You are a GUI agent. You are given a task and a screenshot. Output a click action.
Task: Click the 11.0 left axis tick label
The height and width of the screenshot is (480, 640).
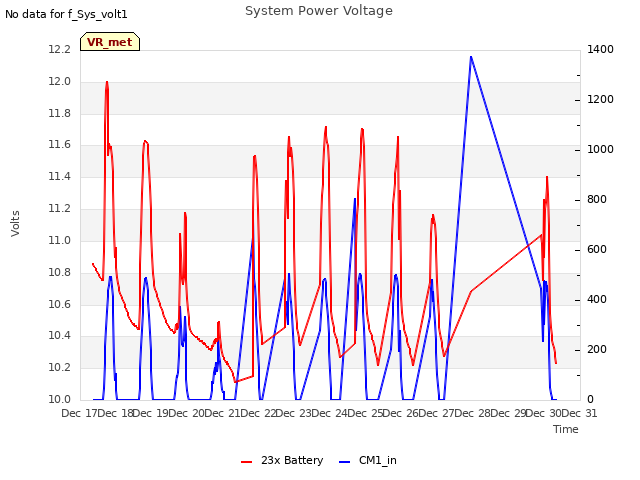click(x=60, y=240)
